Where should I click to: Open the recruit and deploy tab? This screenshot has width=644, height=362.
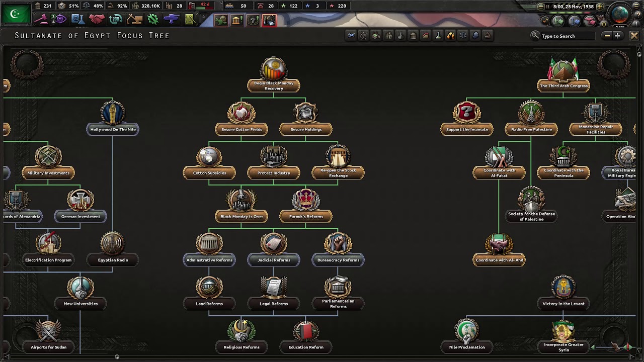[172, 20]
